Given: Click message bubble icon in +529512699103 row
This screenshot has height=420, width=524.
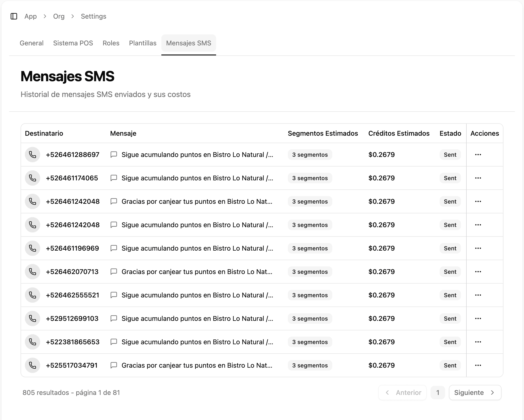Looking at the screenshot, I should pos(114,318).
